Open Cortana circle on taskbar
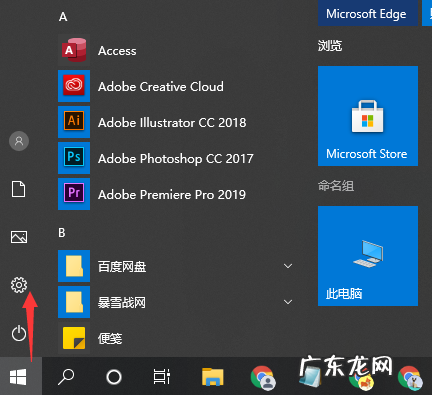This screenshot has width=432, height=395. coord(114,377)
